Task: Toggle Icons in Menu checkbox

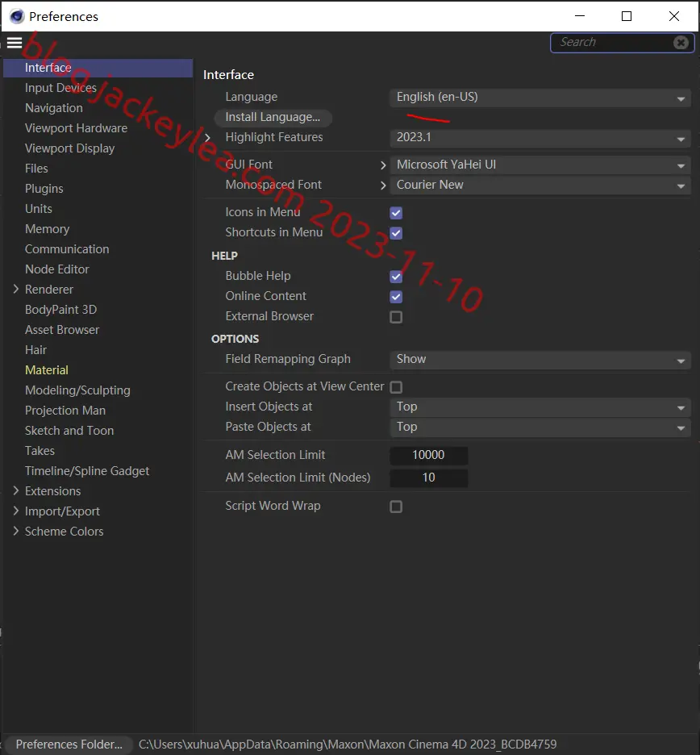Action: coord(396,213)
